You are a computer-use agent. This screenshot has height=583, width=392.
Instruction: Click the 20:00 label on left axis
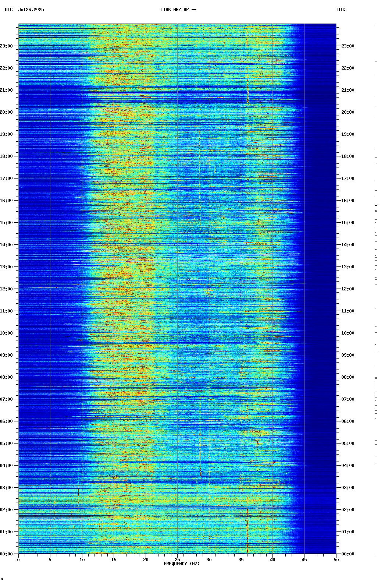(6, 112)
